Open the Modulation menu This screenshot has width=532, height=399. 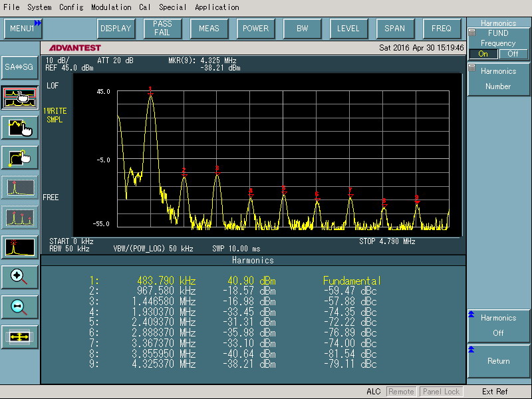(x=111, y=7)
